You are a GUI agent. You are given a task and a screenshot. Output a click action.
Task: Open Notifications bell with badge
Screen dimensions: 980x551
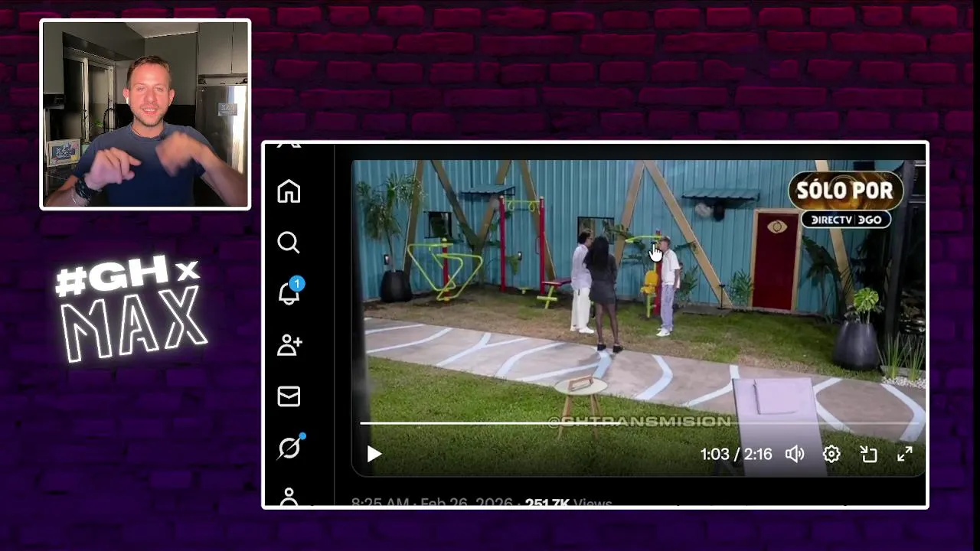tap(289, 292)
